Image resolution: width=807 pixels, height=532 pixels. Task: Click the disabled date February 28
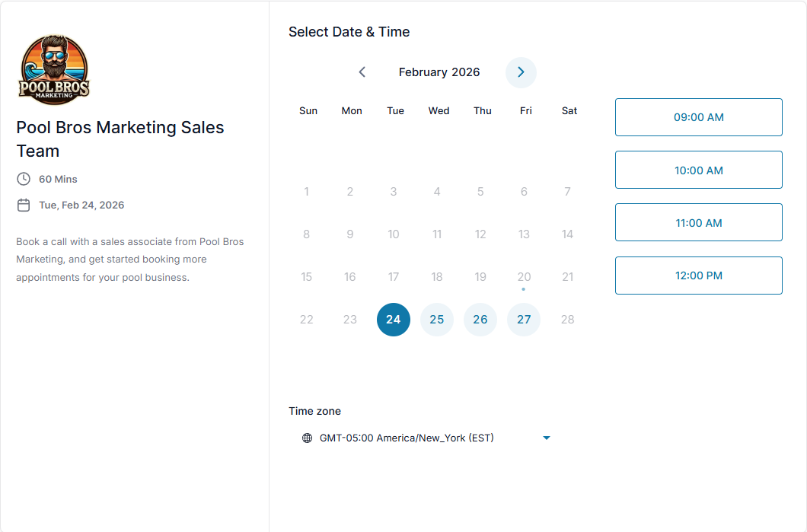[x=567, y=320]
